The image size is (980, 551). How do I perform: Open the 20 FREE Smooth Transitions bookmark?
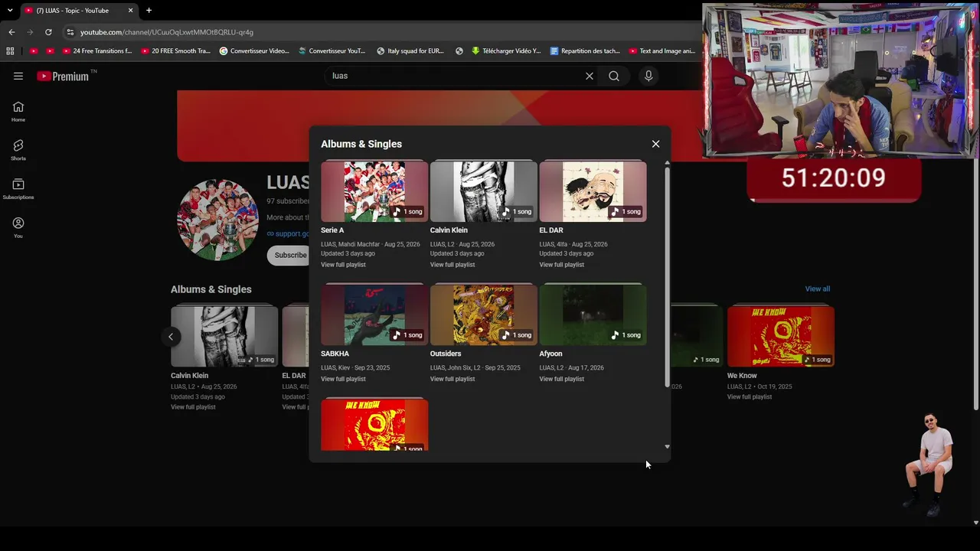[x=175, y=51]
